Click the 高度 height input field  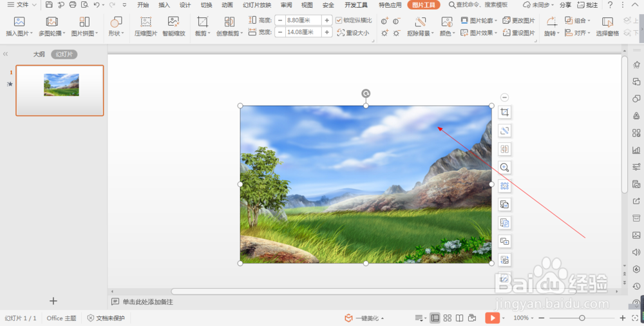[303, 20]
